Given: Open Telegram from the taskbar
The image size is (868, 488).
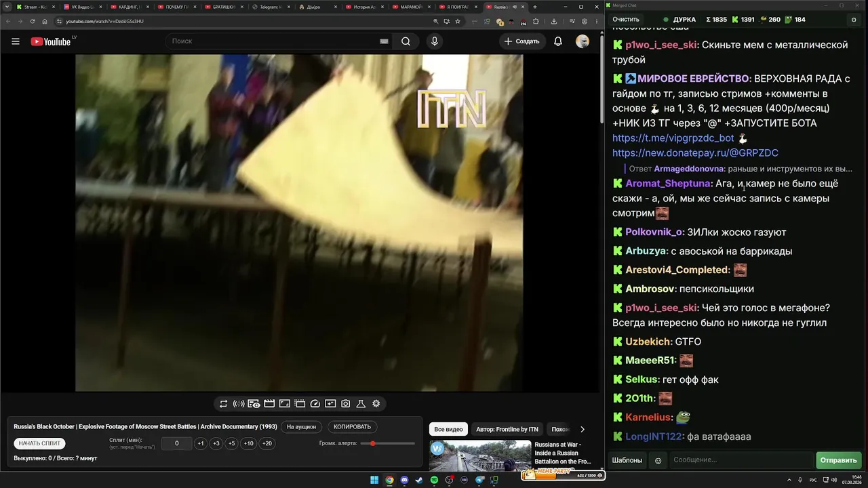Looking at the screenshot, I should [479, 481].
